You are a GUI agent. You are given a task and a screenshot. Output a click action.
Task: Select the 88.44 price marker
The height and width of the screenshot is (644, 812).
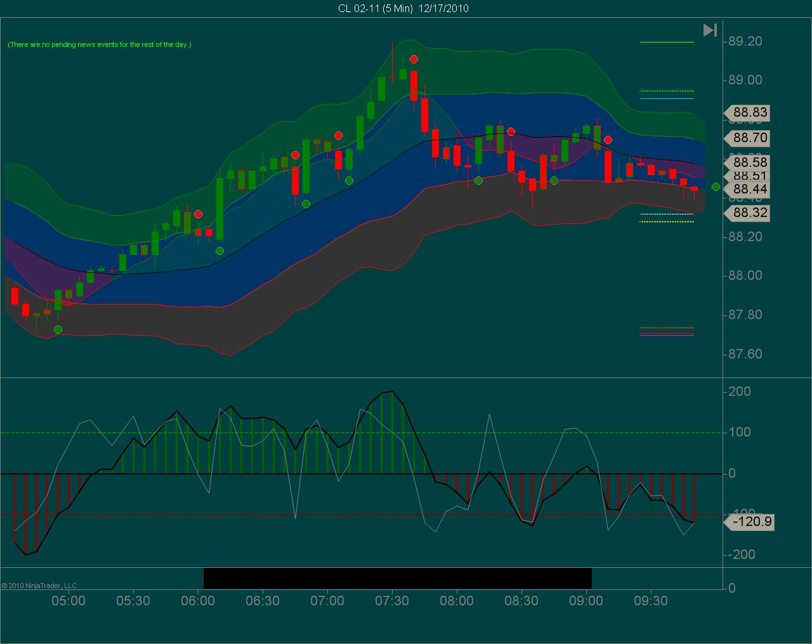click(747, 189)
